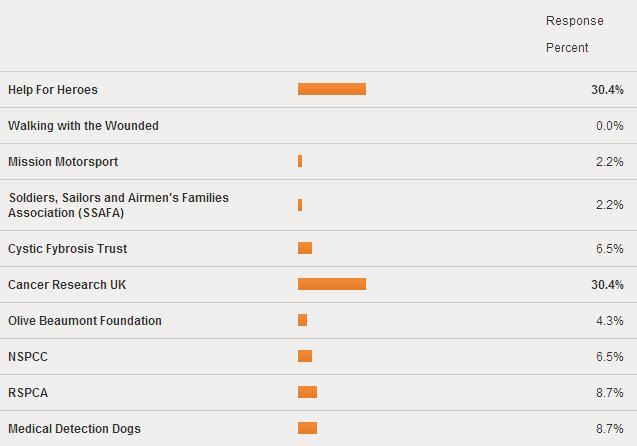Viewport: 637px width, 446px height.
Task: Click the Help For Heroes 30.4% value
Action: [x=607, y=90]
